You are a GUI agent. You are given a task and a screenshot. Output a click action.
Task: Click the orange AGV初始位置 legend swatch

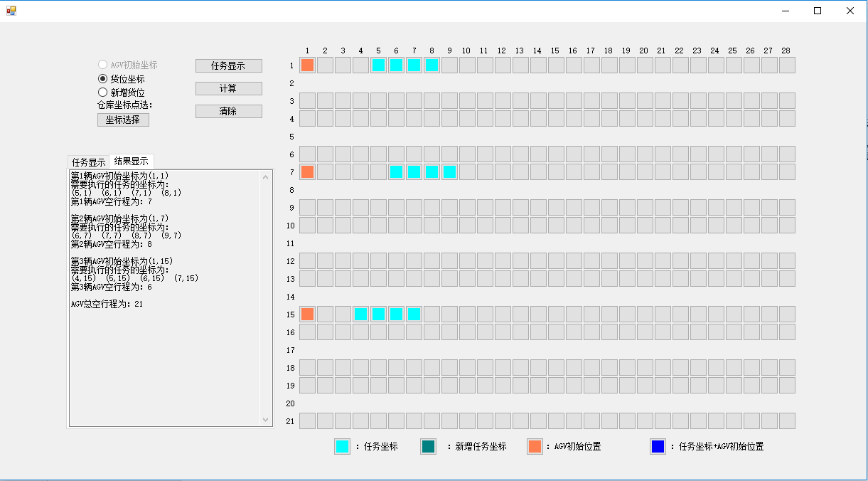pyautogui.click(x=535, y=446)
